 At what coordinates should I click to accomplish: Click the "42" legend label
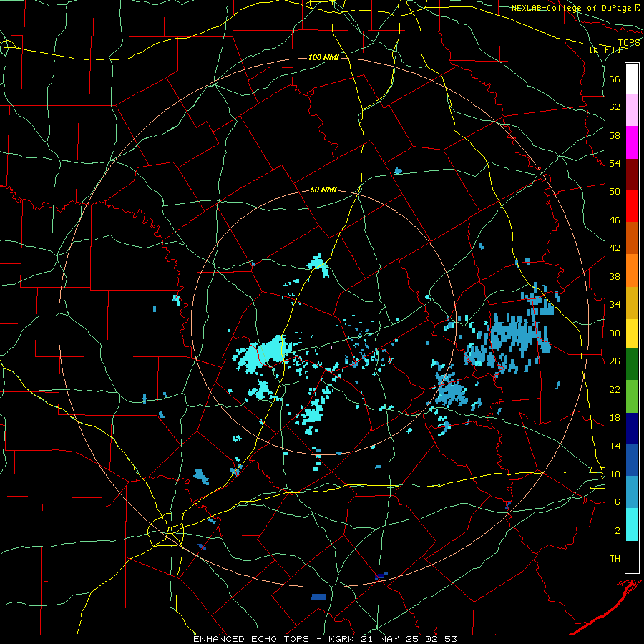click(615, 248)
